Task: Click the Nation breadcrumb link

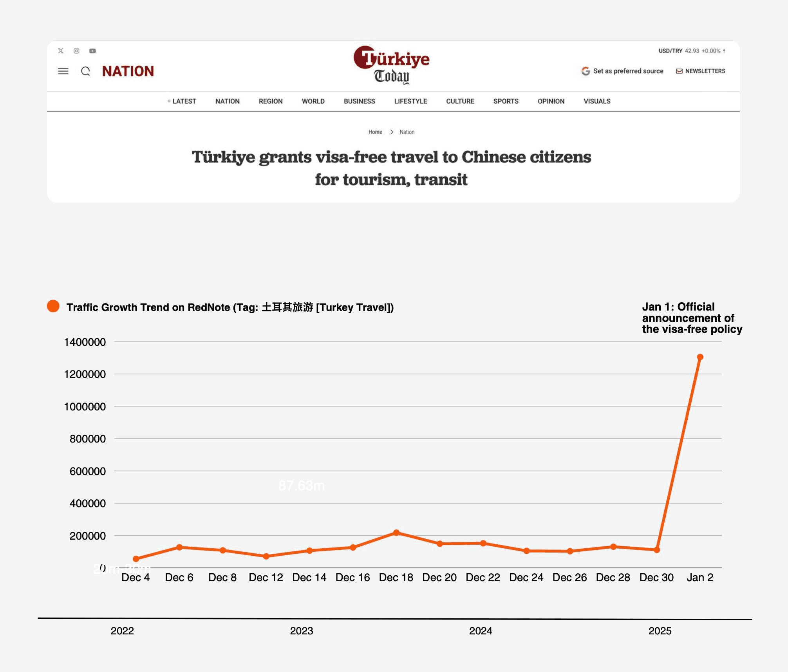Action: [407, 132]
